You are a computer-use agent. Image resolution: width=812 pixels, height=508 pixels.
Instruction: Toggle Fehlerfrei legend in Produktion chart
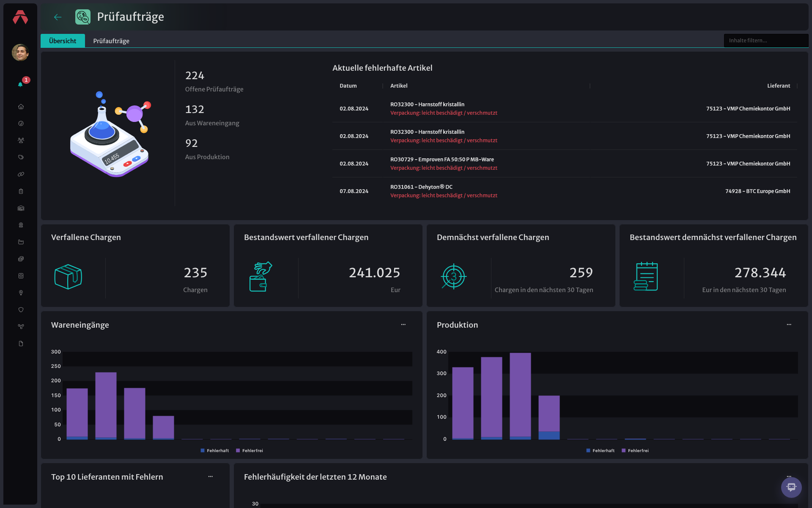pos(635,450)
